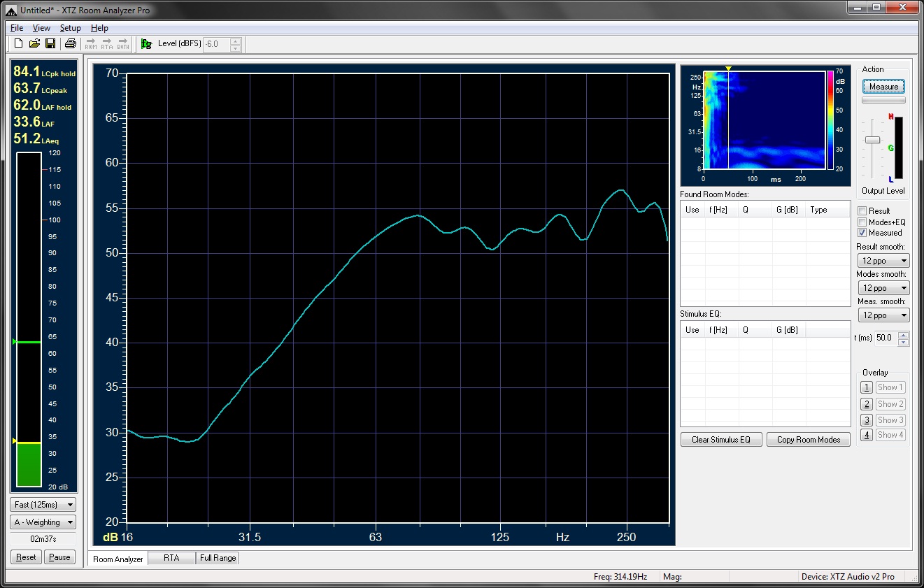Click the ROM arrow toolbar icon

coord(91,44)
